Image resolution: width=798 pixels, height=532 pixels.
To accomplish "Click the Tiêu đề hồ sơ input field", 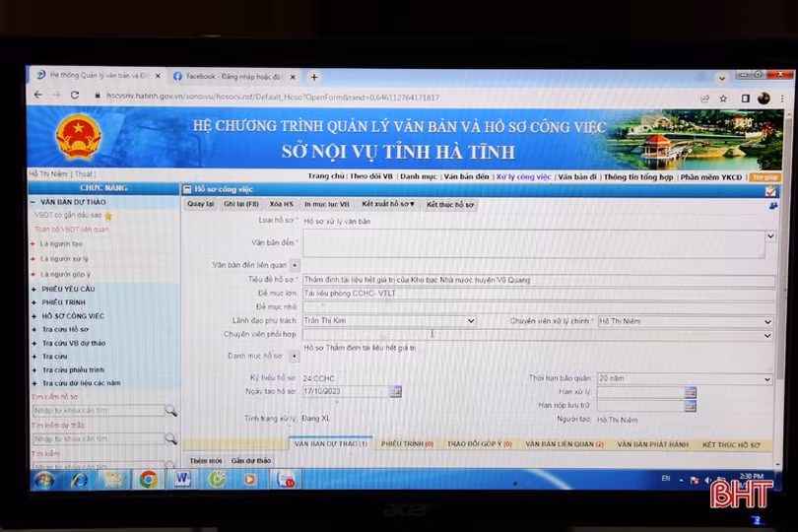I will click(x=539, y=280).
